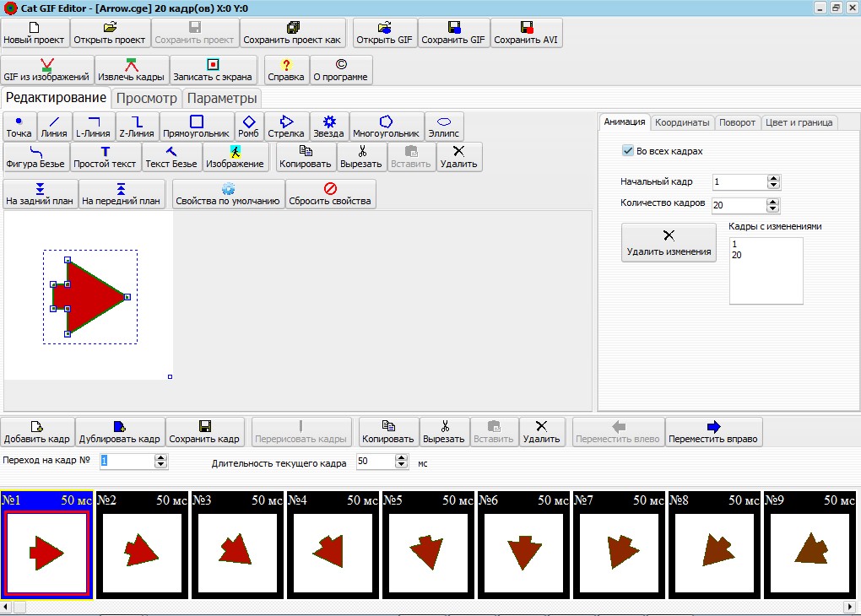Screen dimensions: 861x616
Task: Click Сбросить свойства button
Action: click(x=330, y=194)
